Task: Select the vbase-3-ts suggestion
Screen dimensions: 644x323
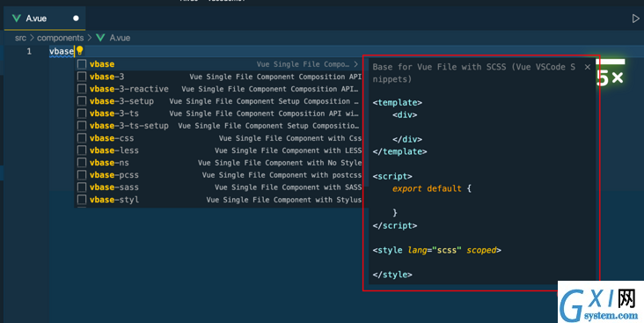Action: [x=219, y=114]
